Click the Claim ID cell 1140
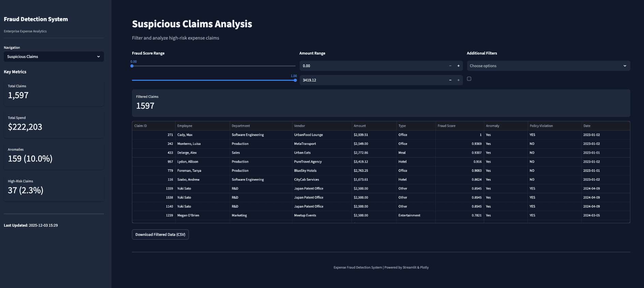Viewport: 644px width, 288px height. pos(153,207)
